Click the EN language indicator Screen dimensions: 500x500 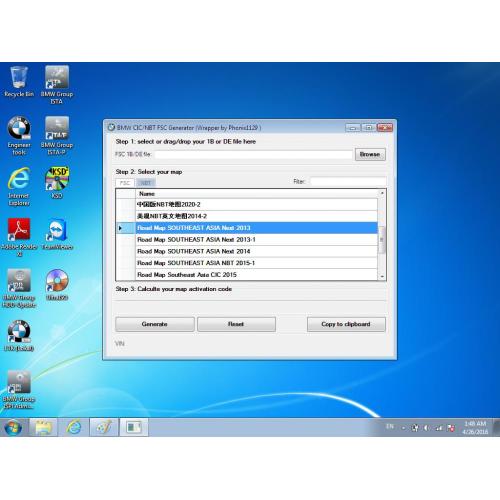click(x=390, y=426)
